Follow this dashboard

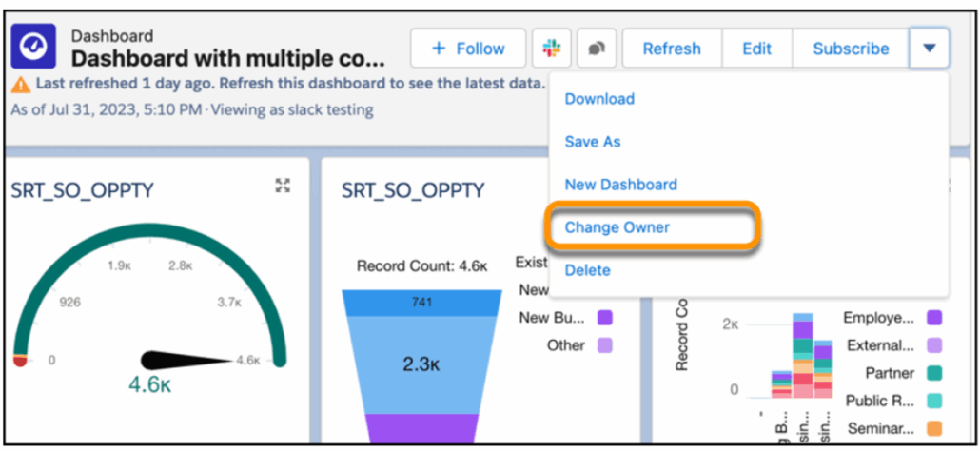click(468, 49)
